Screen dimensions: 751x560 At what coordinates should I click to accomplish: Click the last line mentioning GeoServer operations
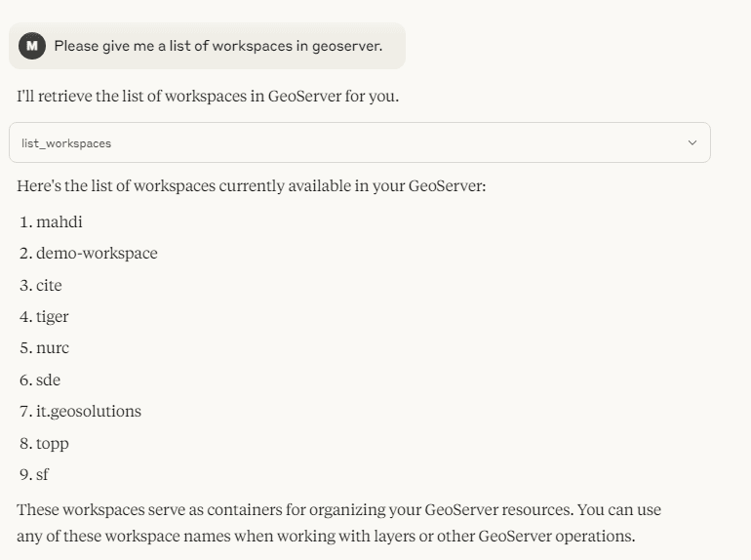click(326, 536)
